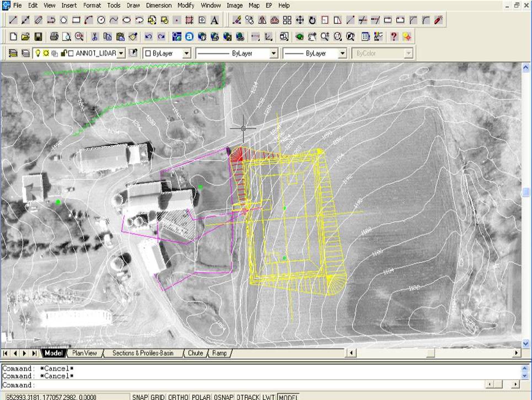Click the Multiline Text 'A' tool
This screenshot has width=532, height=400.
click(214, 20)
